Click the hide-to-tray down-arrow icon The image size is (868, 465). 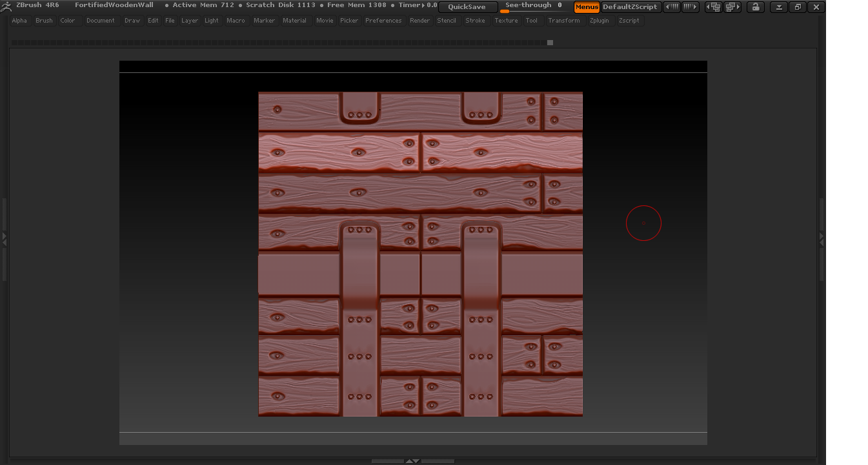coord(779,7)
